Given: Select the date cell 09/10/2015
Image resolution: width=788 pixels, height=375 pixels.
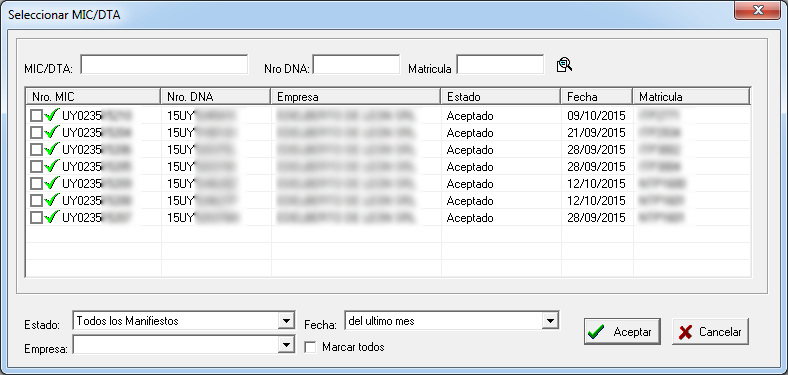Looking at the screenshot, I should click(596, 116).
